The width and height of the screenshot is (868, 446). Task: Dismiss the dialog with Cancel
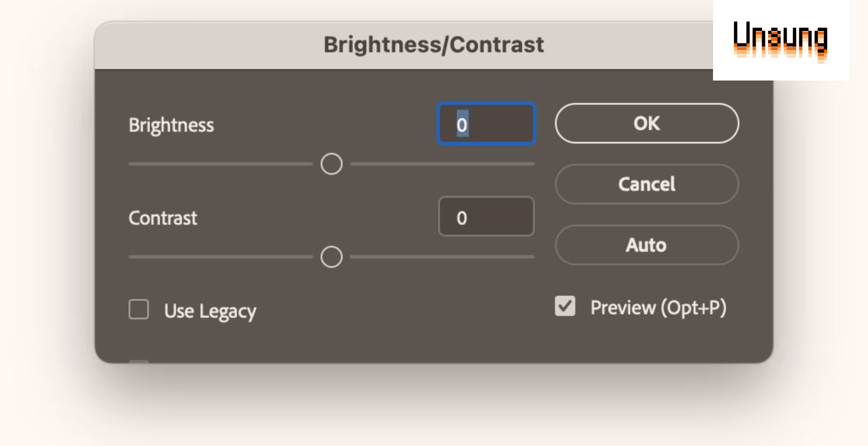(x=647, y=184)
